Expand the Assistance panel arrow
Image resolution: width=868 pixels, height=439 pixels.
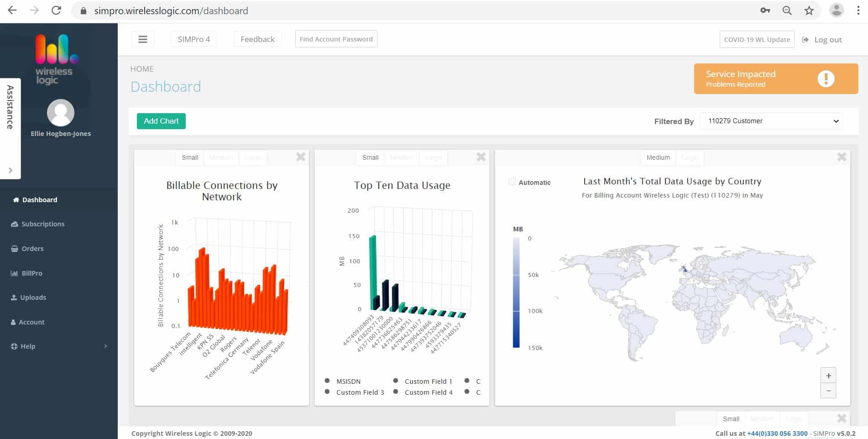10,170
